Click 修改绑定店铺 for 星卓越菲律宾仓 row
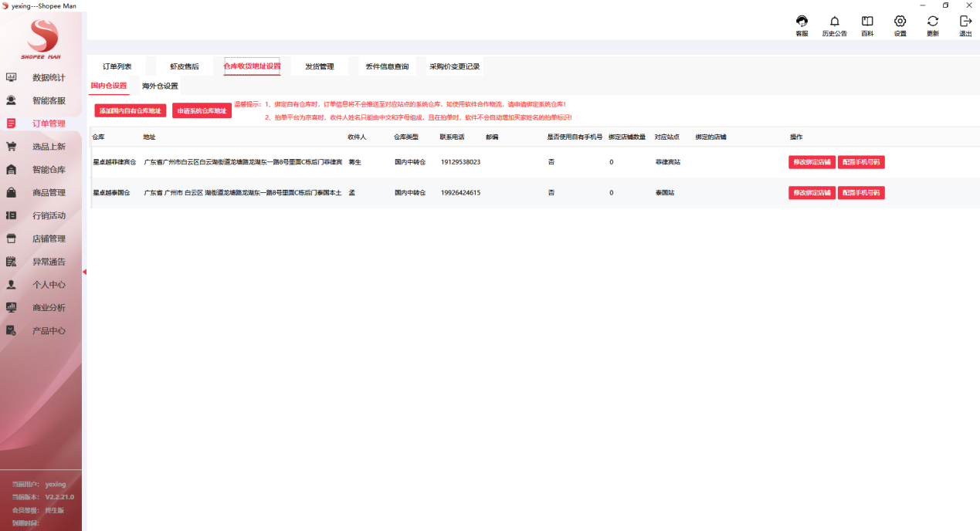The image size is (980, 531). click(811, 161)
